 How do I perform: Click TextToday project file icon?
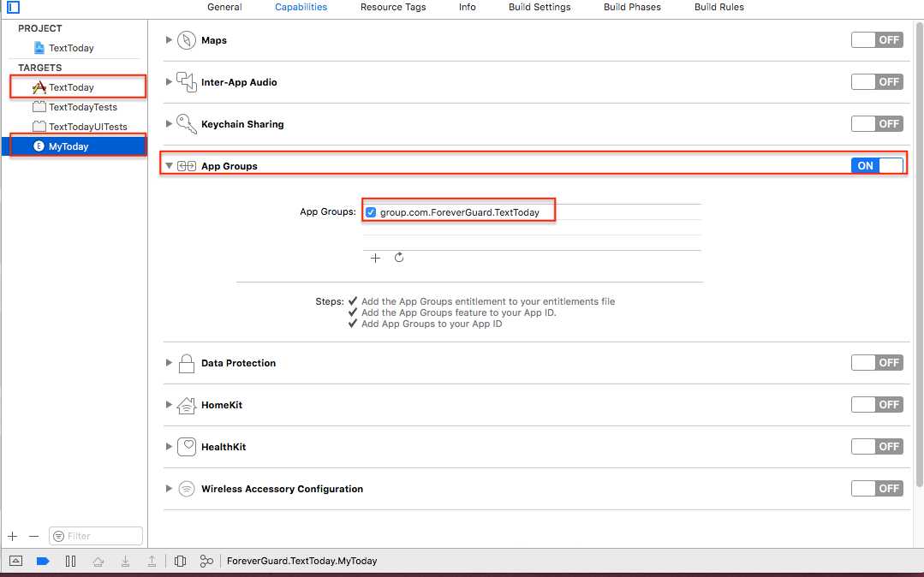point(39,48)
